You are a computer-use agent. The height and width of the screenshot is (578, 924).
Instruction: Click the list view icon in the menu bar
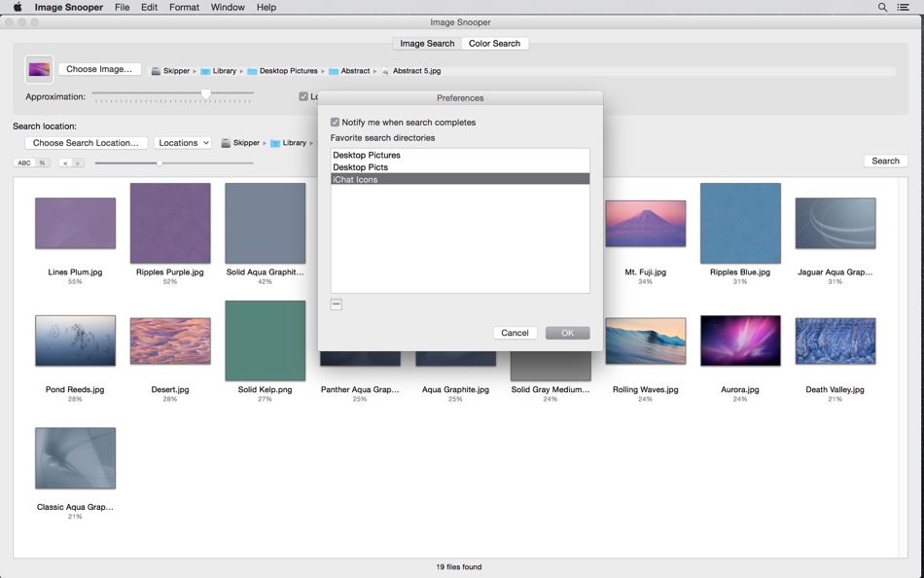click(x=904, y=7)
